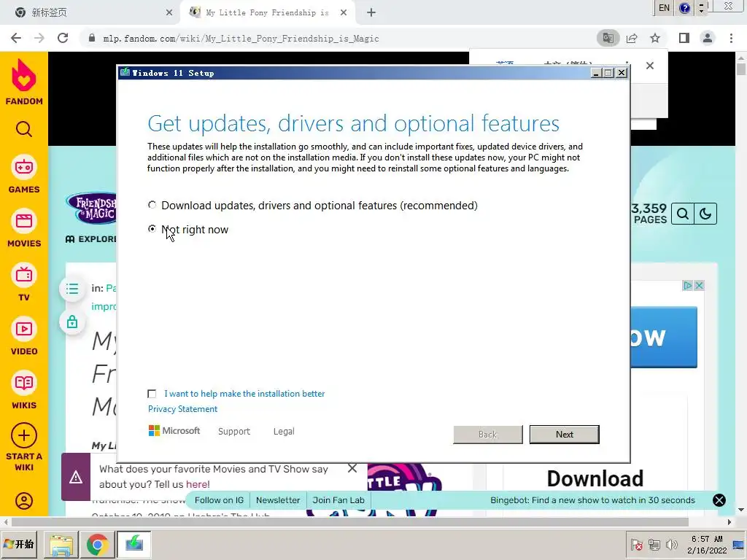Image resolution: width=747 pixels, height=560 pixels.
Task: Close the 新标签页 tab
Action: pos(169,12)
